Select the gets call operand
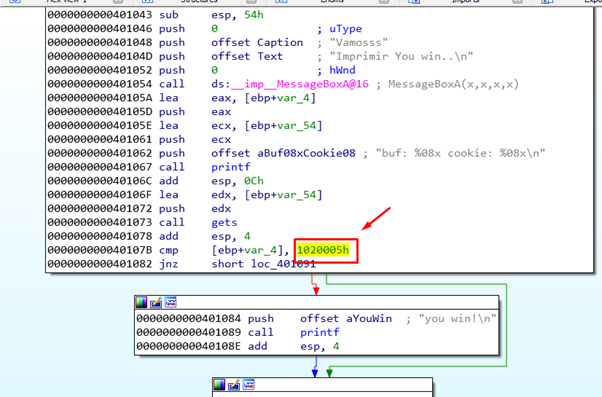The width and height of the screenshot is (602, 397). click(x=224, y=223)
